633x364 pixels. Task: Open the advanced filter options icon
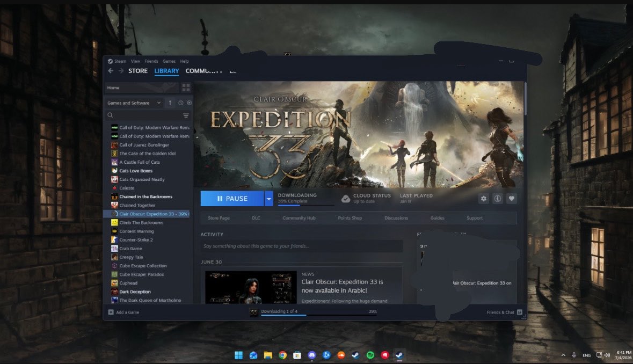click(x=186, y=115)
